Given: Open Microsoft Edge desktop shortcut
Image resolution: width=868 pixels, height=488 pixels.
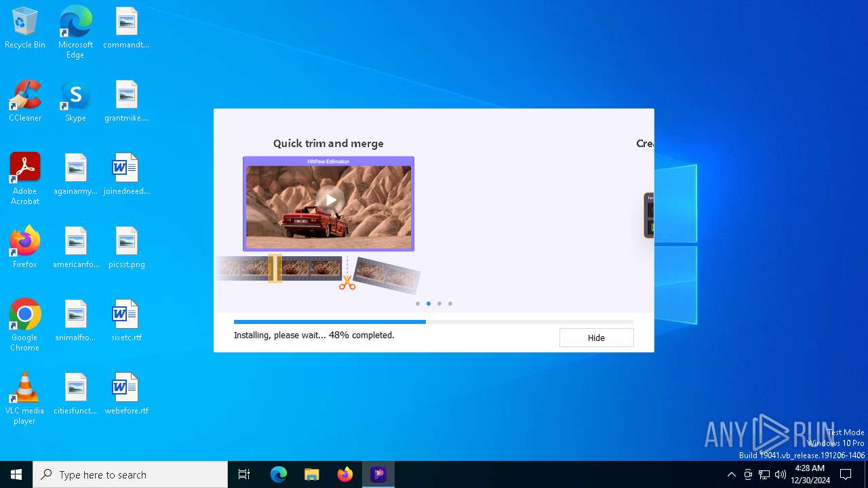Looking at the screenshot, I should 75,33.
